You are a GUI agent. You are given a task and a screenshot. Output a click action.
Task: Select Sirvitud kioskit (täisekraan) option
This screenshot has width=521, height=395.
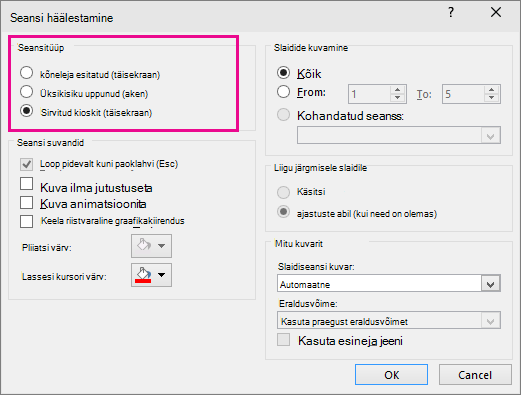[26, 111]
